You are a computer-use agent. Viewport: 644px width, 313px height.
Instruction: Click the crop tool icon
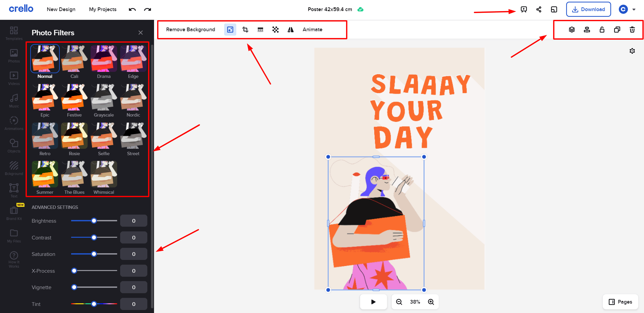coord(245,30)
